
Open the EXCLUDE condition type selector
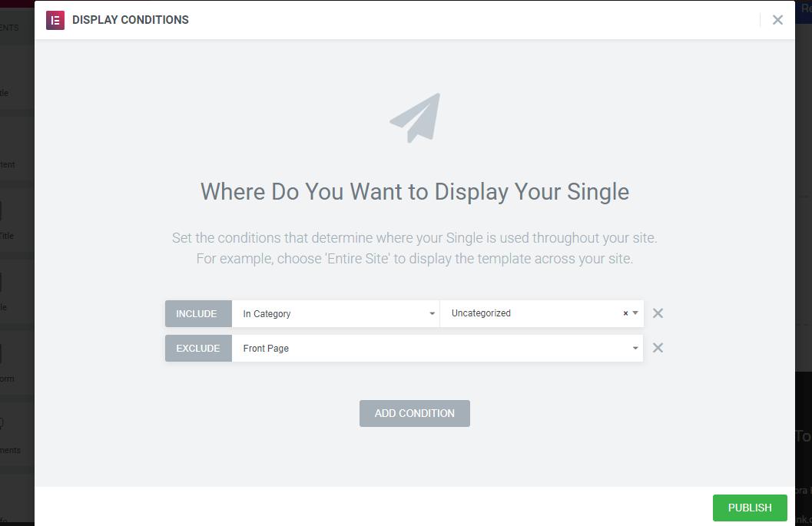coord(198,349)
